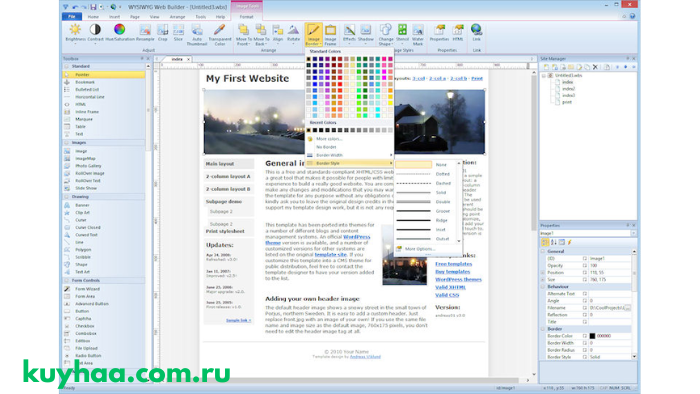Click the Alternate Text property field
700x394 pixels.
click(x=609, y=294)
